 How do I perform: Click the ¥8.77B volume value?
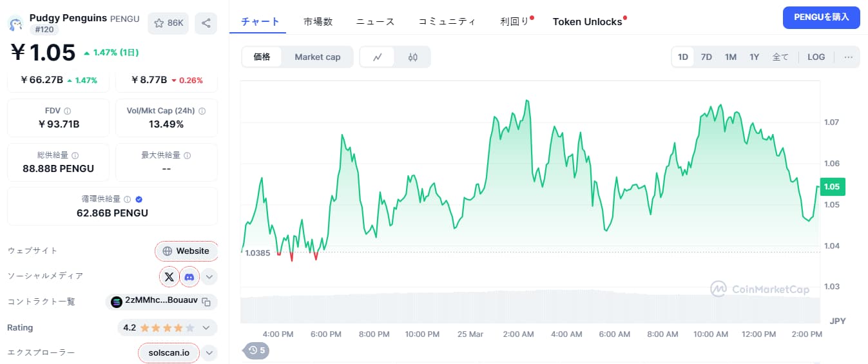149,81
